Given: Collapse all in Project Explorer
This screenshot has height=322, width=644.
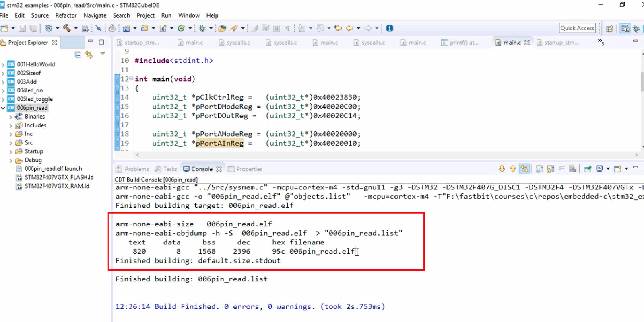Looking at the screenshot, I should click(78, 55).
